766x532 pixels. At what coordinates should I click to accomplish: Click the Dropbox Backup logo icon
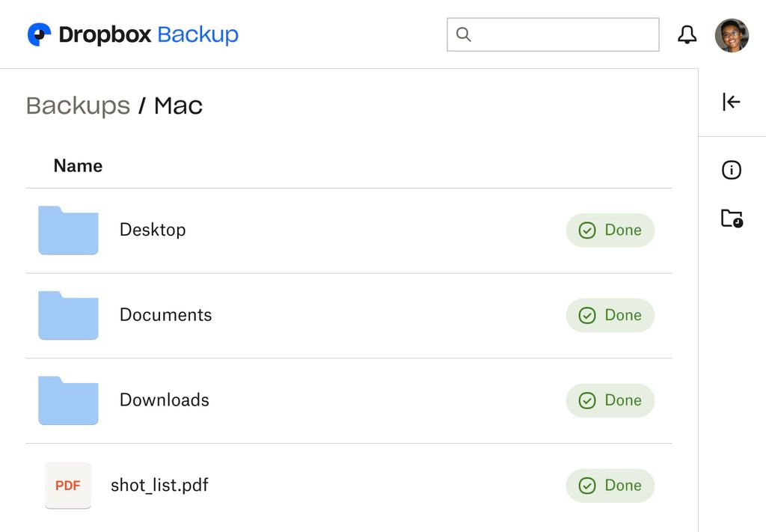pos(37,34)
